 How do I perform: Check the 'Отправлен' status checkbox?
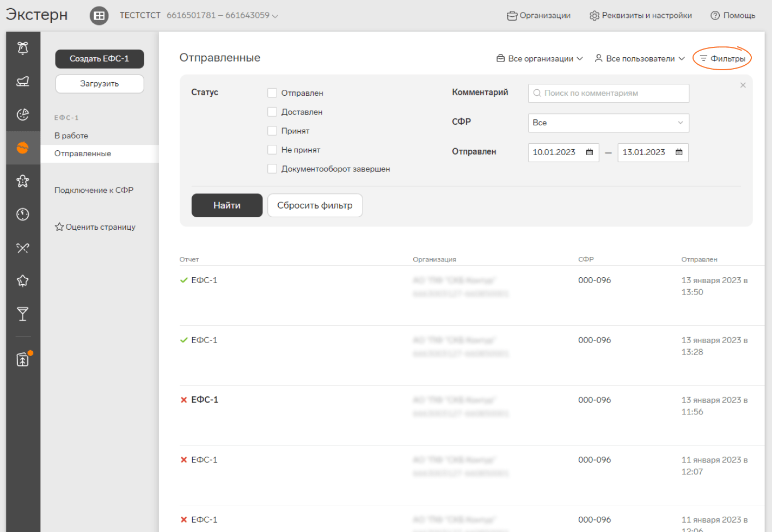272,93
